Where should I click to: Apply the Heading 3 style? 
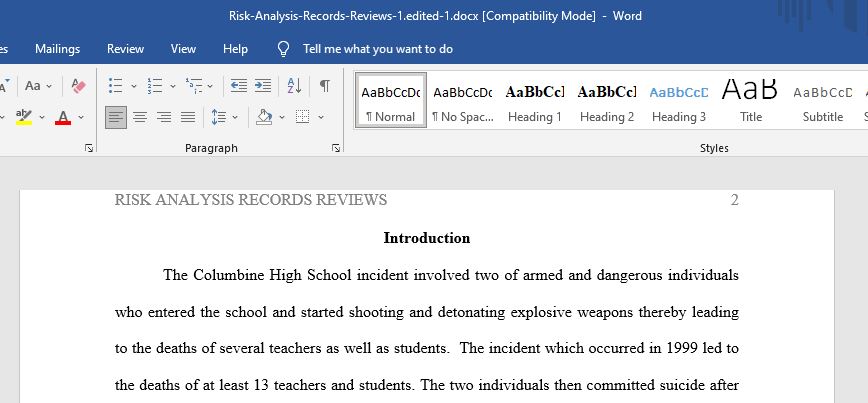coord(679,100)
